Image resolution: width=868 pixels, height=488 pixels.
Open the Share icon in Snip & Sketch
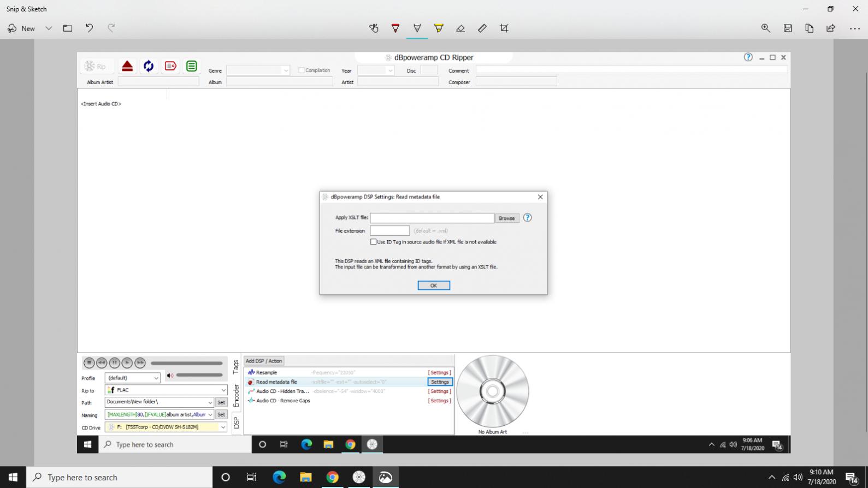[x=830, y=28]
